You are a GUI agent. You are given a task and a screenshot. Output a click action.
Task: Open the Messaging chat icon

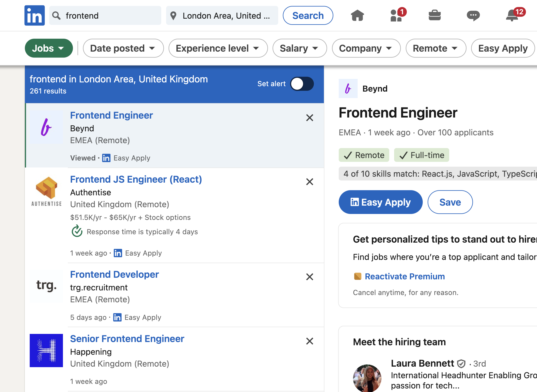pyautogui.click(x=473, y=15)
